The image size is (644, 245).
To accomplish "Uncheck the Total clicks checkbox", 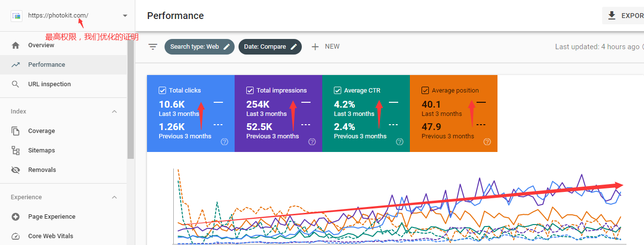I will point(163,90).
